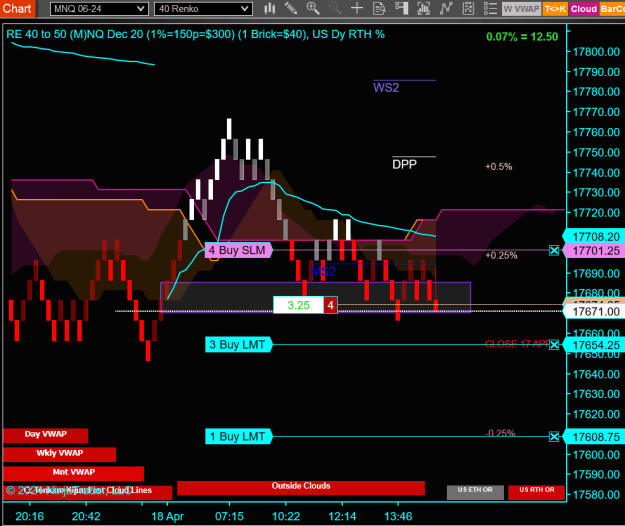Click the red position quantity 4 marker
625x526 pixels.
tap(330, 305)
